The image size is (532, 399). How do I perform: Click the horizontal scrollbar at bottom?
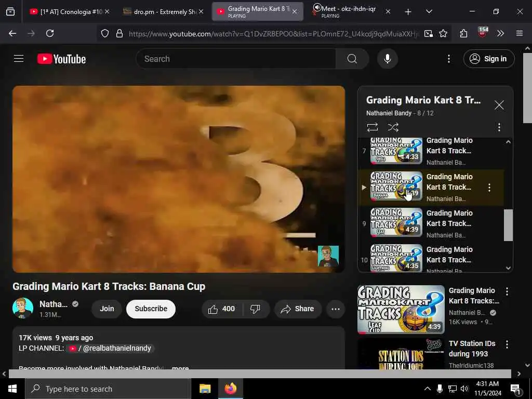pos(260,374)
